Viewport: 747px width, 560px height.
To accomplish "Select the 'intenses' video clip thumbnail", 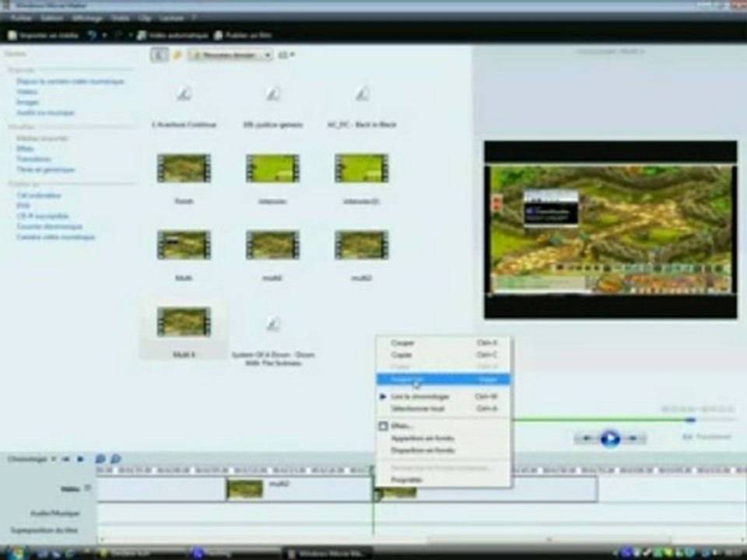I will 272,168.
